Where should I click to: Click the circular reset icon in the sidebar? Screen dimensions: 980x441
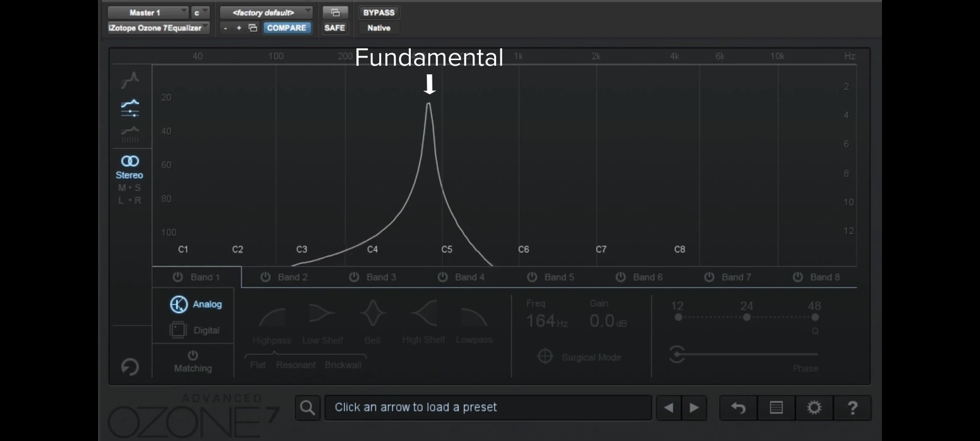coord(130,367)
